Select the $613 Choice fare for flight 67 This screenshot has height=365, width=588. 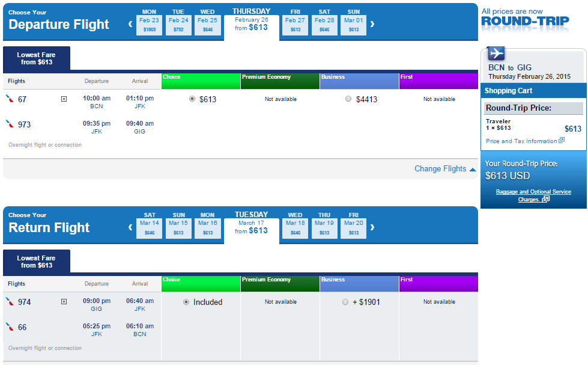[192, 99]
